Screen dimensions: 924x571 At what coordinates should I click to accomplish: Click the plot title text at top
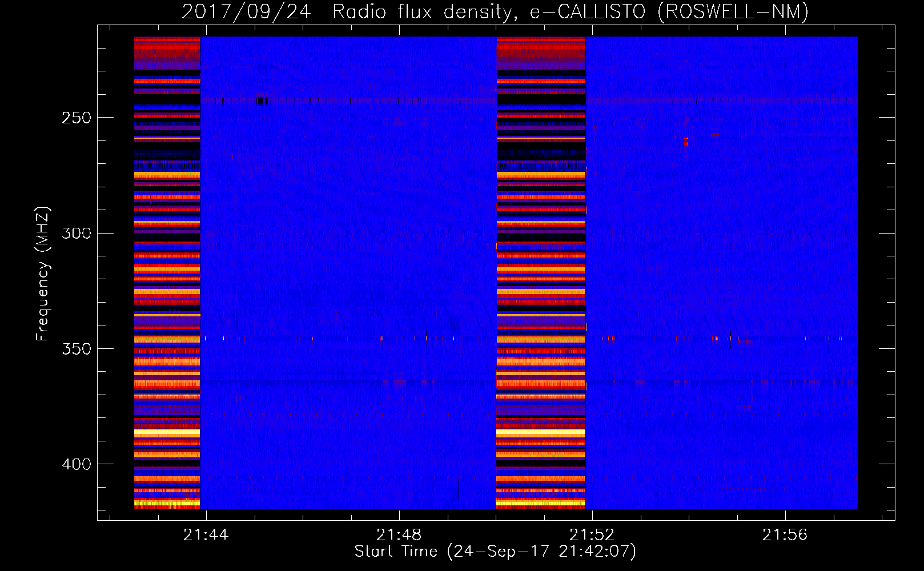point(495,12)
